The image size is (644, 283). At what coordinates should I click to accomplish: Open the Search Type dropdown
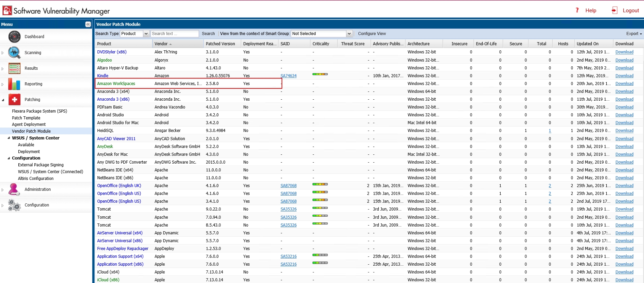pyautogui.click(x=146, y=34)
